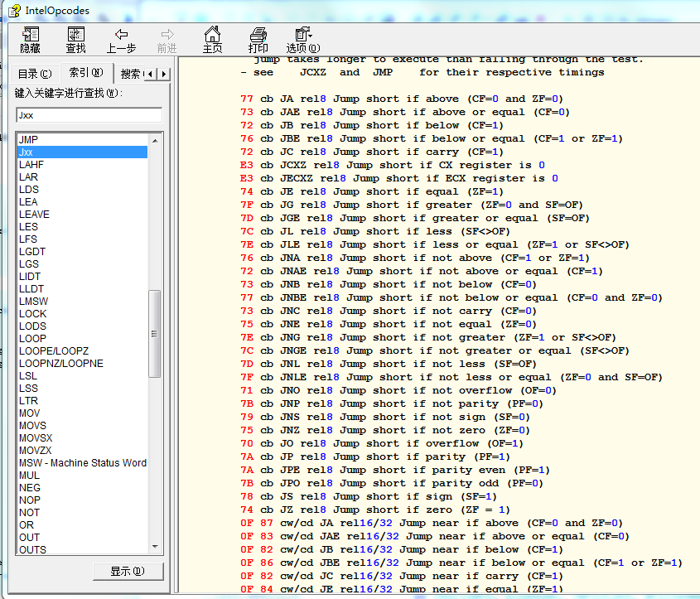This screenshot has height=599, width=700.
Task: Click the JS rel8 sign line
Action: point(369,496)
